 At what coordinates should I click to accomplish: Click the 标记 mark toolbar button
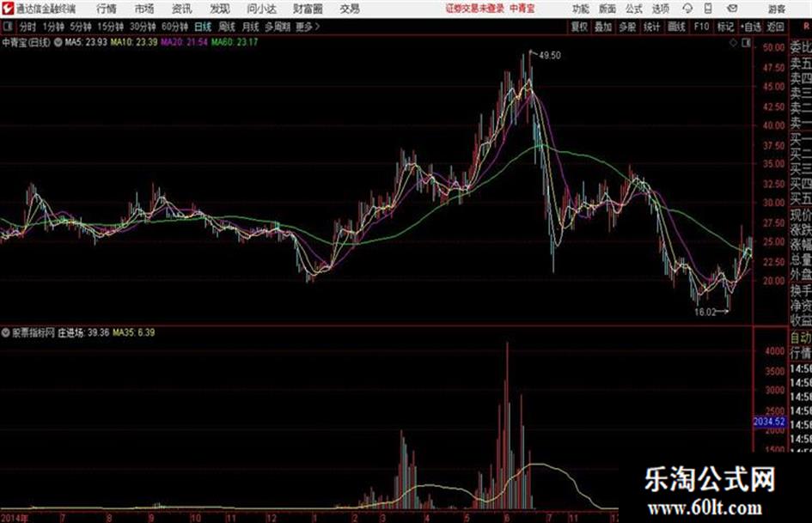click(x=725, y=27)
